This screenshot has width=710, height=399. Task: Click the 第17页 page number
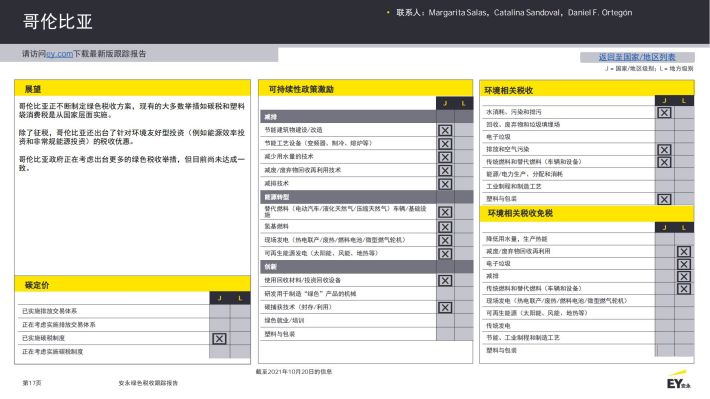click(x=32, y=383)
